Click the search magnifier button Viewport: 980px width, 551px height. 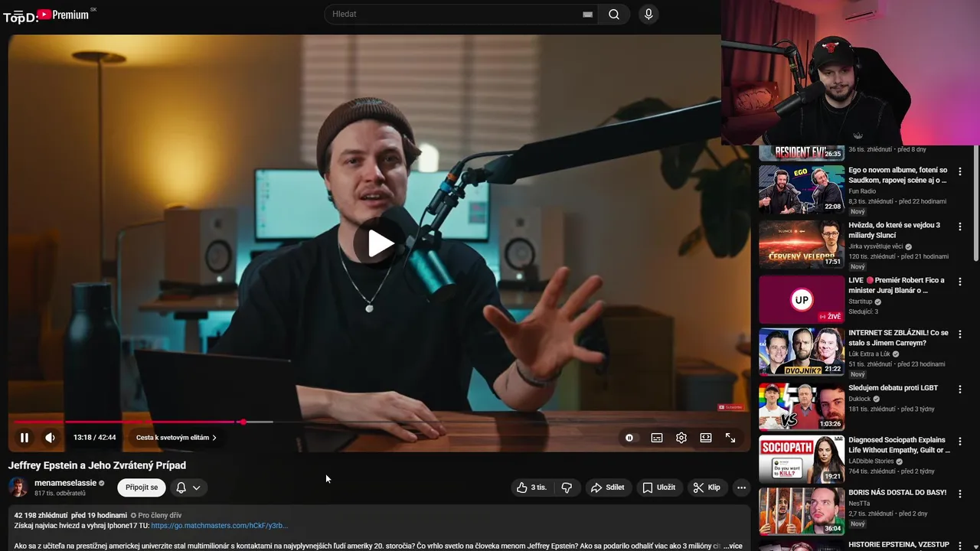614,14
